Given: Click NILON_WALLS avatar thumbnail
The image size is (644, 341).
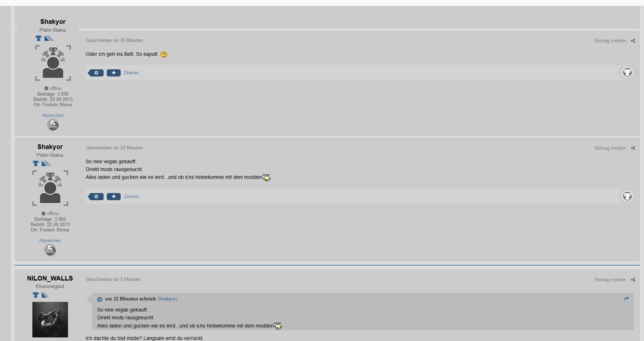Looking at the screenshot, I should [50, 320].
